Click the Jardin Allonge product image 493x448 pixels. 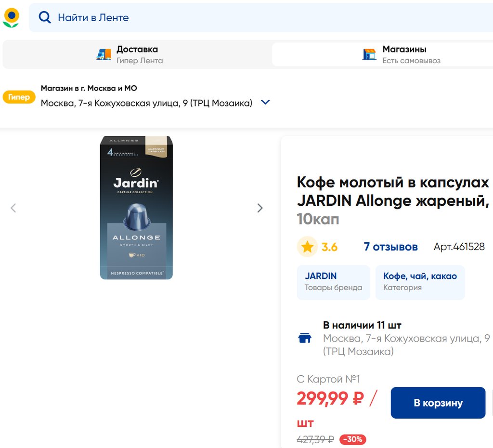136,208
